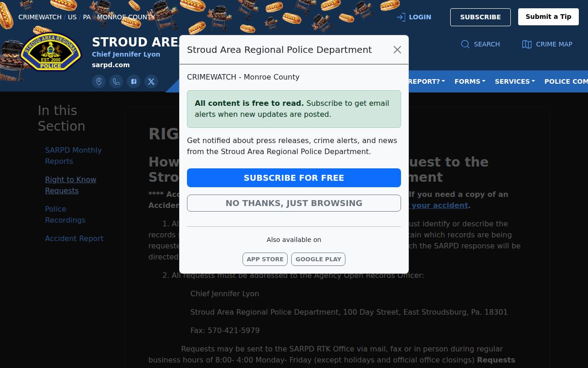Click the 'Fax: 570-421-5979' text
588x368 pixels.
point(225,330)
